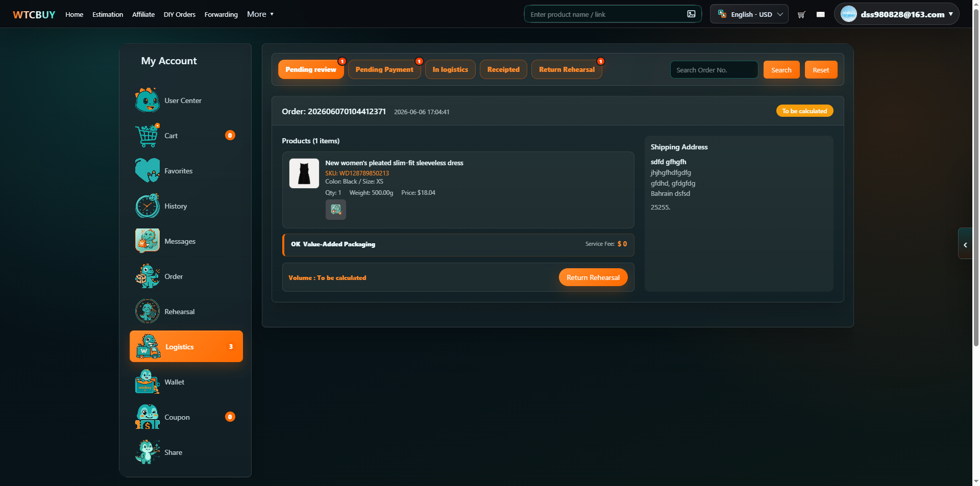Click the History clock icon
Image resolution: width=980 pixels, height=486 pixels.
coord(148,206)
